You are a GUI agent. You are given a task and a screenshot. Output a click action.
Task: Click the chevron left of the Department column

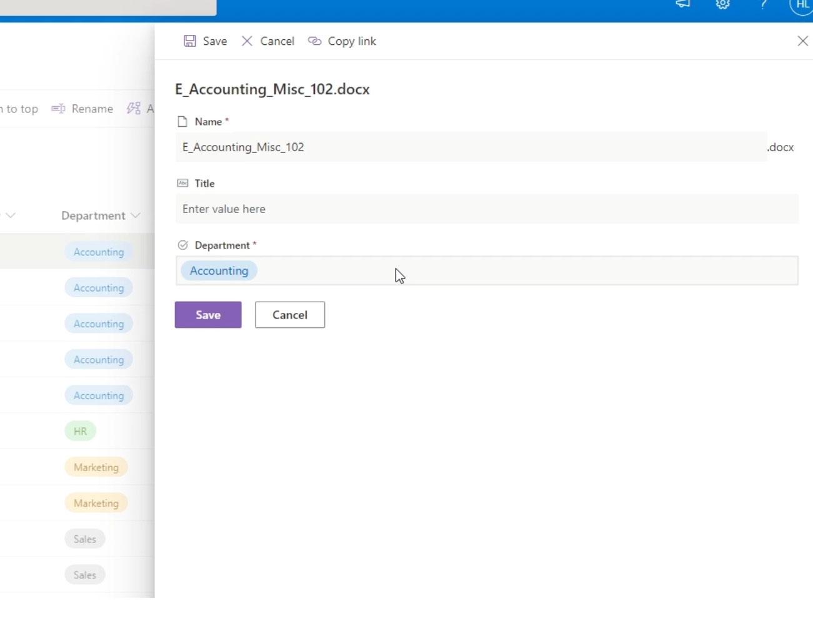tap(10, 215)
